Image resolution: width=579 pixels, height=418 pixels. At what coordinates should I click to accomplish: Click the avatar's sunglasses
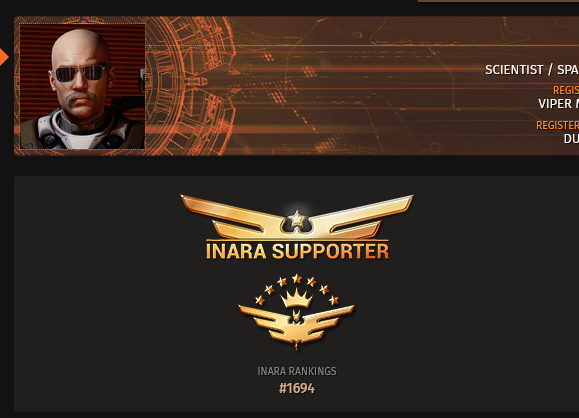79,73
